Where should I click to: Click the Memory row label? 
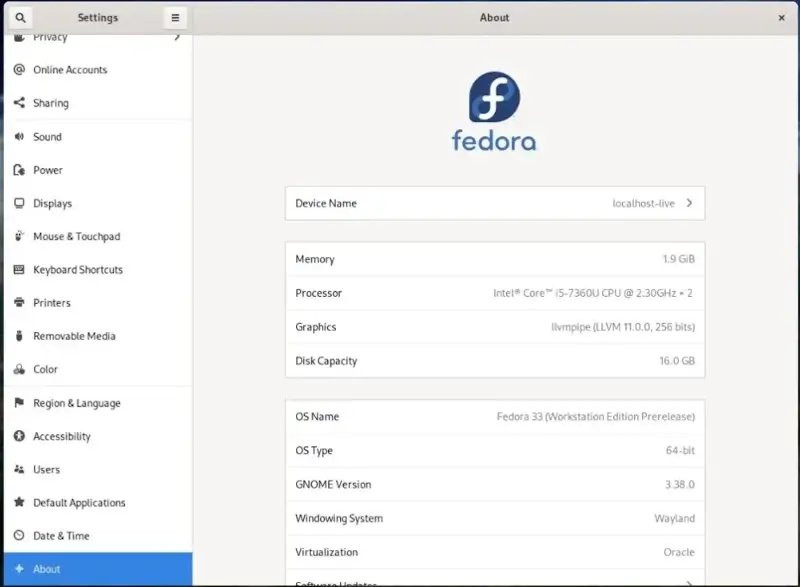[x=315, y=259]
